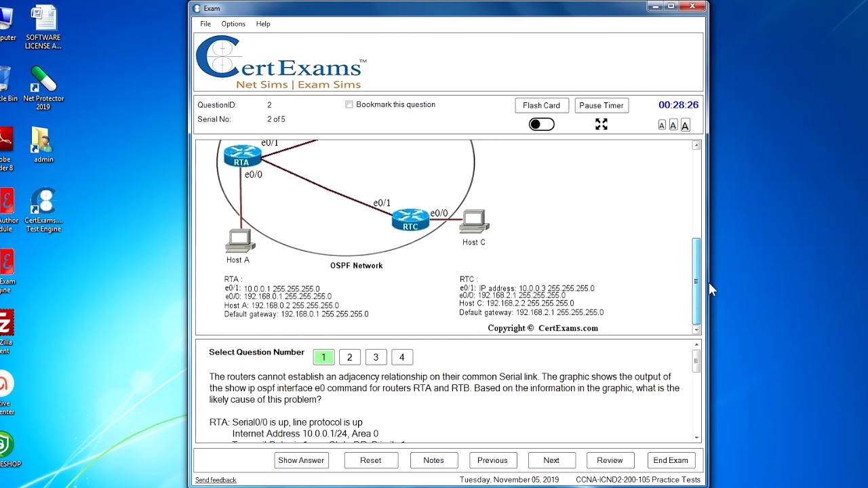Click the Show Answer button
The image size is (868, 488).
coord(301,460)
